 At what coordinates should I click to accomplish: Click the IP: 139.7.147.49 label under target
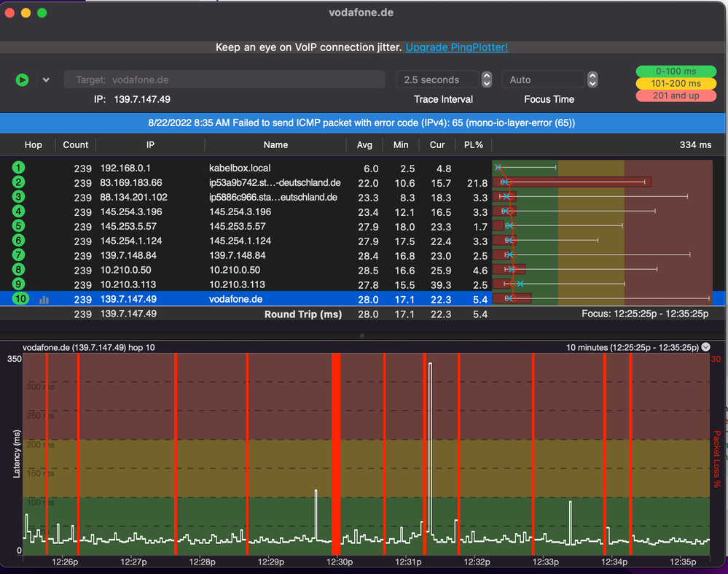click(x=132, y=99)
